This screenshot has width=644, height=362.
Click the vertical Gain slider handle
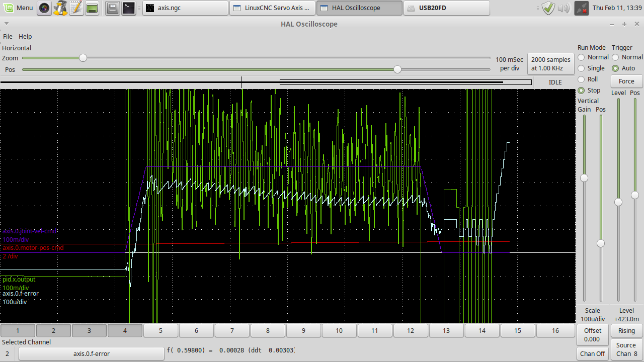pos(584,178)
